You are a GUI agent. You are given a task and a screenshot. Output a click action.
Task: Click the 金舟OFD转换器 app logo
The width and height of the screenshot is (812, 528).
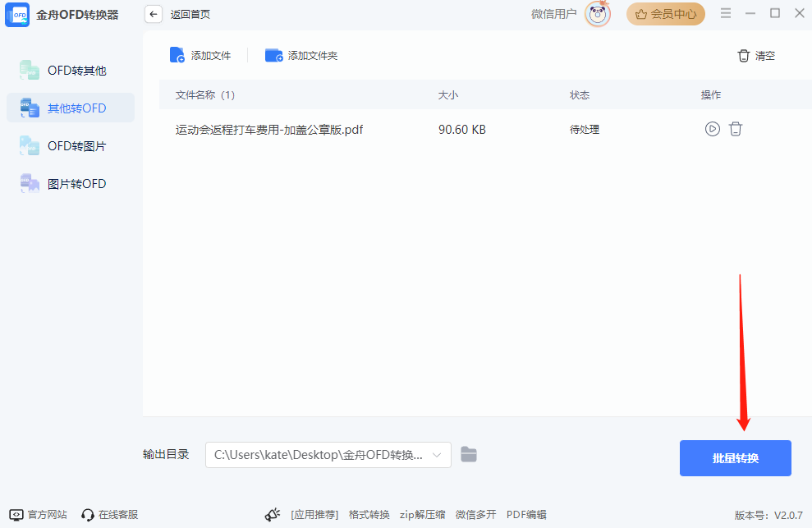click(17, 15)
